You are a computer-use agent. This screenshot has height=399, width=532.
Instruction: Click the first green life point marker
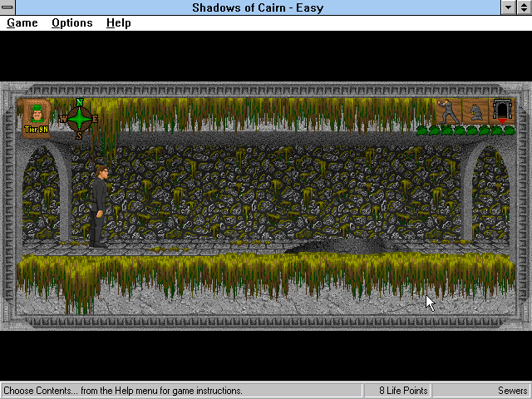[x=422, y=131]
